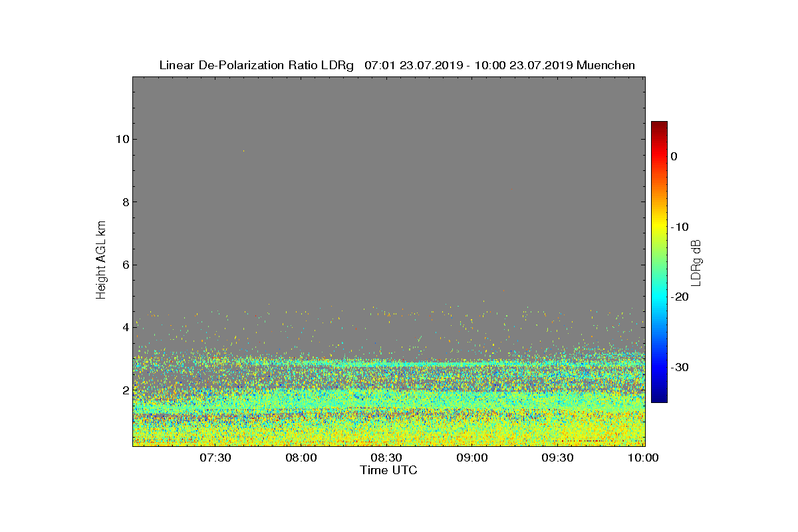Click the height tick label 4
The width and height of the screenshot is (798, 532).
(125, 327)
